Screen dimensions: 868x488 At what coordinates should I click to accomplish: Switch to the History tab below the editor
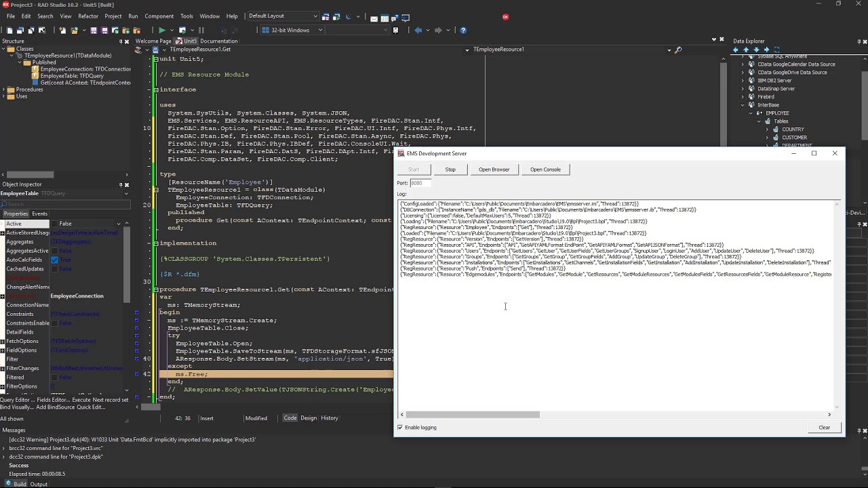pos(330,418)
